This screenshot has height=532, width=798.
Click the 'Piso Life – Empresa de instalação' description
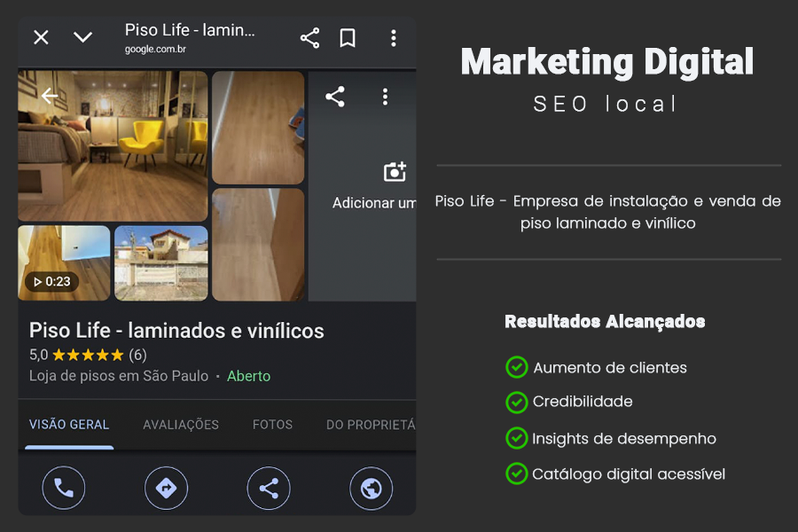tap(607, 212)
